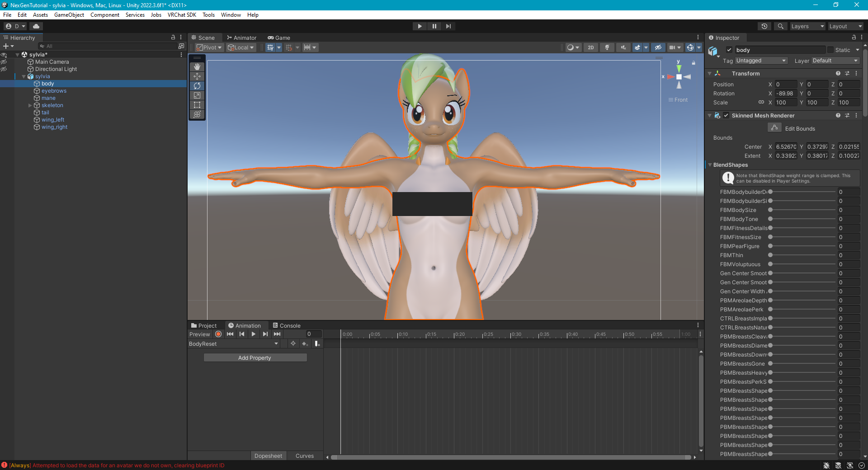This screenshot has height=470, width=868.
Task: Open the Pivot mode dropdown
Action: pyautogui.click(x=209, y=47)
